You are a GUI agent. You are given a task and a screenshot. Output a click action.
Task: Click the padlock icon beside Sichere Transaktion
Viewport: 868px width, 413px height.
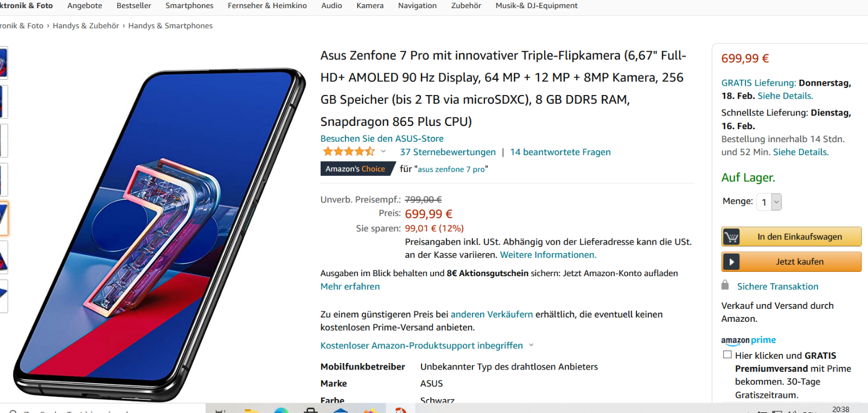pyautogui.click(x=725, y=285)
